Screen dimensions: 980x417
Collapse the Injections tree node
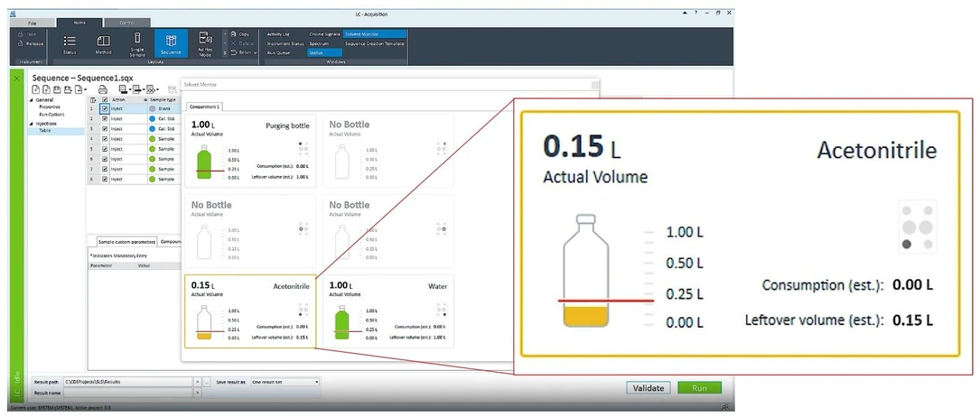[32, 124]
